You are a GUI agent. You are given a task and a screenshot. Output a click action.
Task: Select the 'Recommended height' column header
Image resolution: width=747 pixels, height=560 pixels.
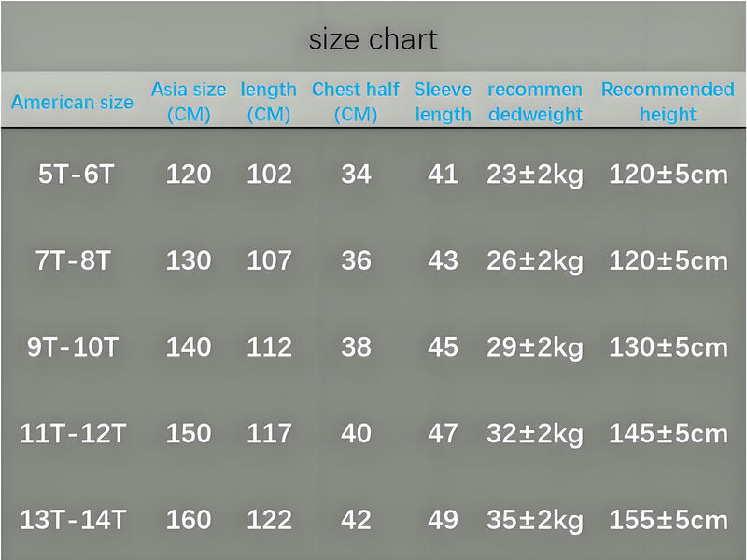[668, 102]
